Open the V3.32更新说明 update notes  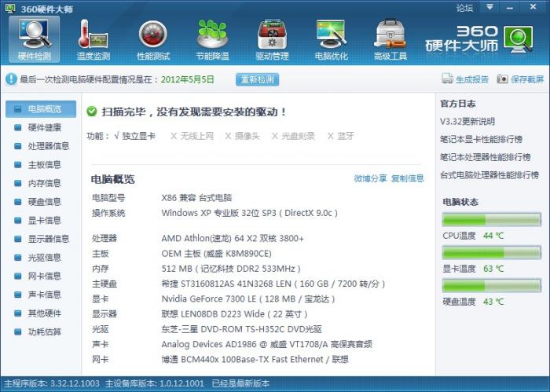(x=467, y=122)
